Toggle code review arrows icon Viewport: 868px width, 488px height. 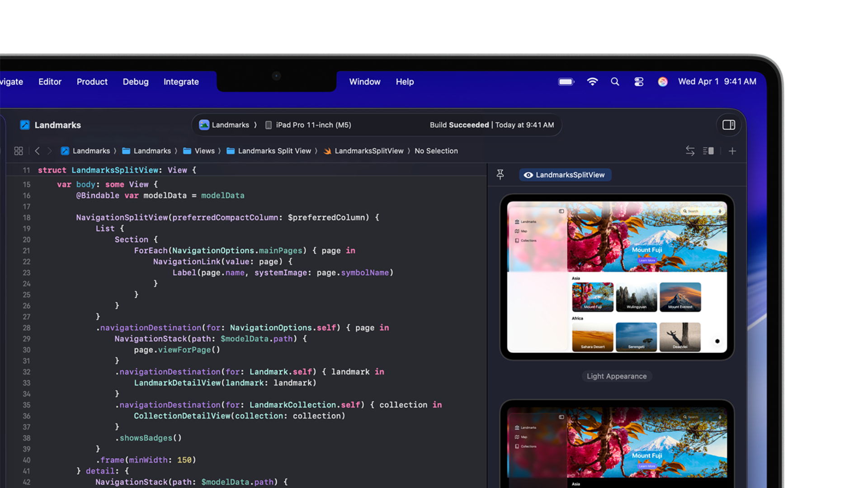pos(690,151)
